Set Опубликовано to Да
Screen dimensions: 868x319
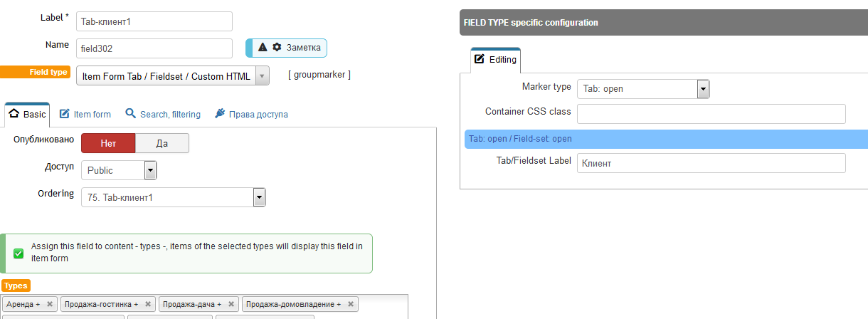tap(162, 143)
